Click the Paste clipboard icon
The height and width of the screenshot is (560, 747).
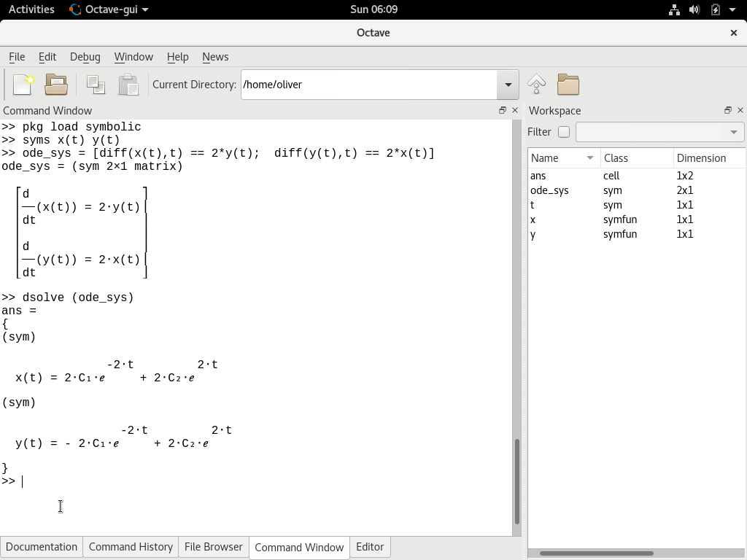click(128, 85)
